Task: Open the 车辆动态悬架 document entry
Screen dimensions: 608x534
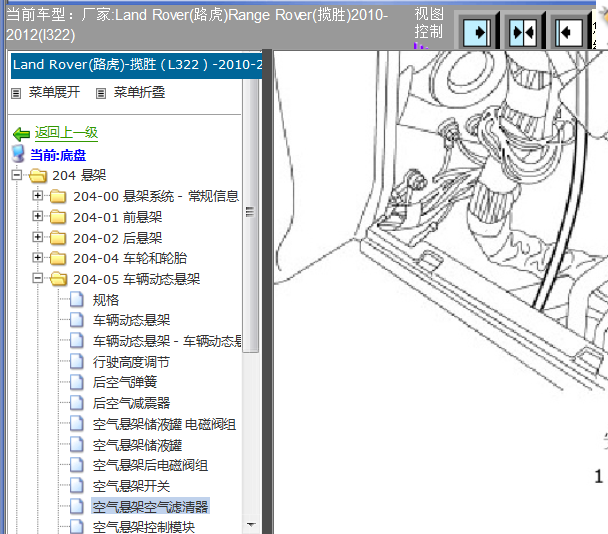Action: click(x=131, y=320)
